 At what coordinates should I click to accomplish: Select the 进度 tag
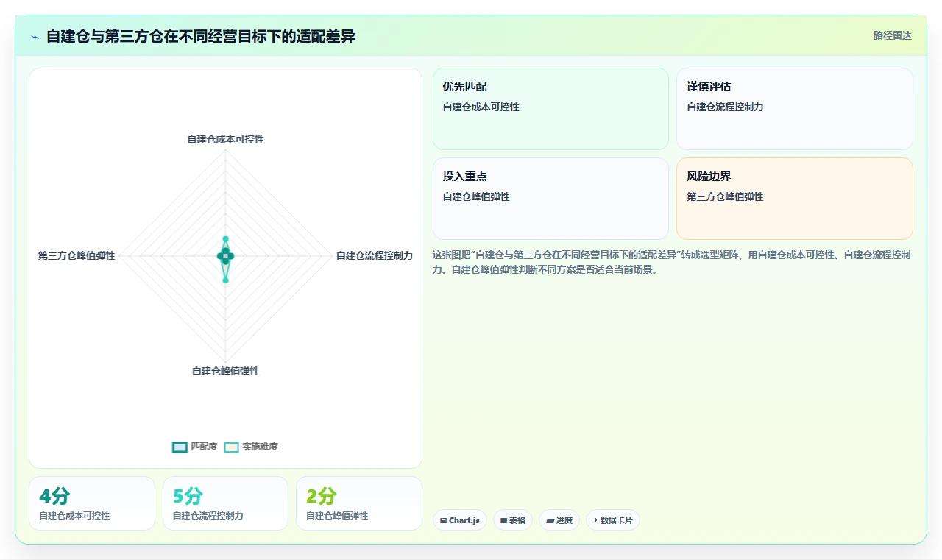click(559, 520)
